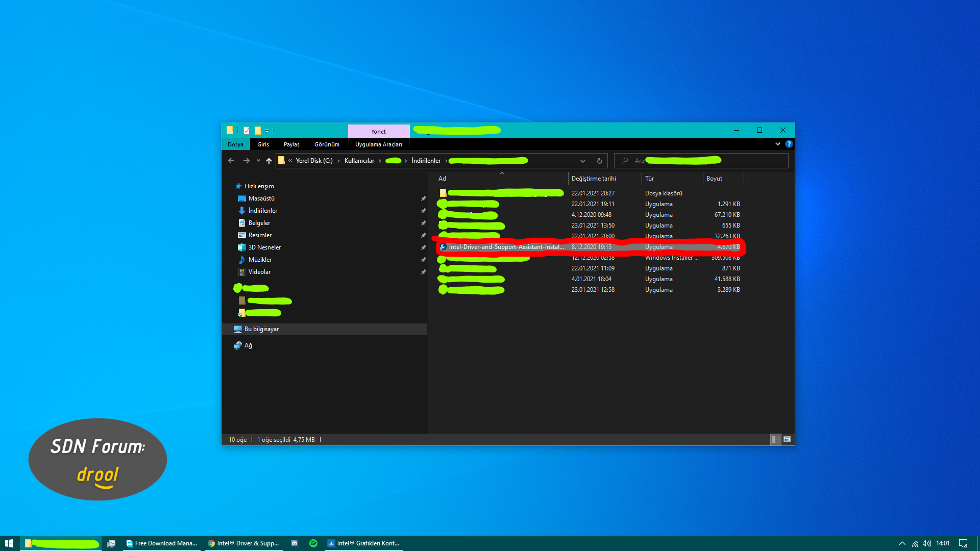Open Explorer help question mark icon
The width and height of the screenshot is (980, 551).
coord(789,144)
